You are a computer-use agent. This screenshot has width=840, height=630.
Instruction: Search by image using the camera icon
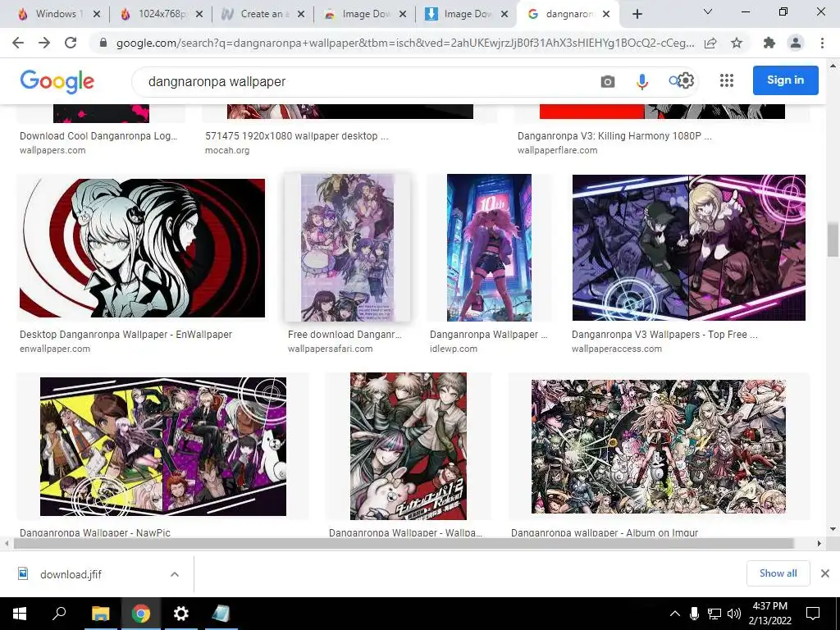point(608,81)
